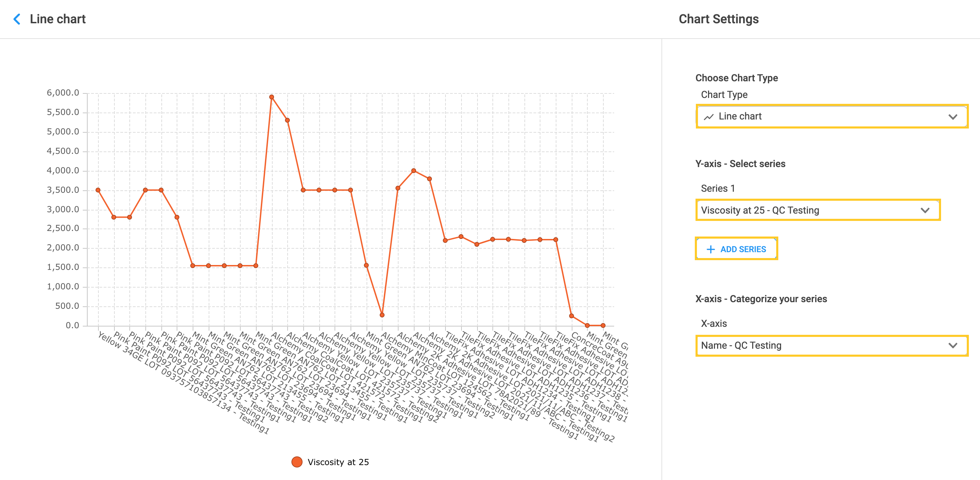Click the back arrow icon
The height and width of the screenshot is (480, 980).
[17, 19]
